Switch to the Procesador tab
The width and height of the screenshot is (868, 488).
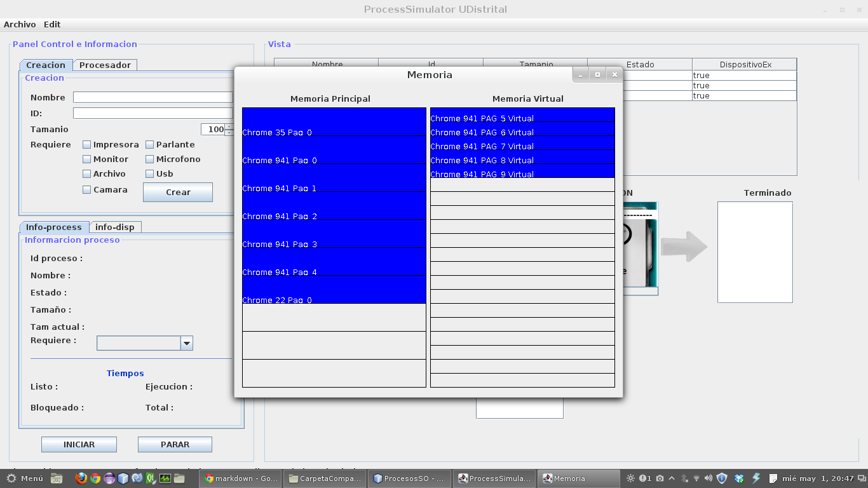[x=105, y=65]
